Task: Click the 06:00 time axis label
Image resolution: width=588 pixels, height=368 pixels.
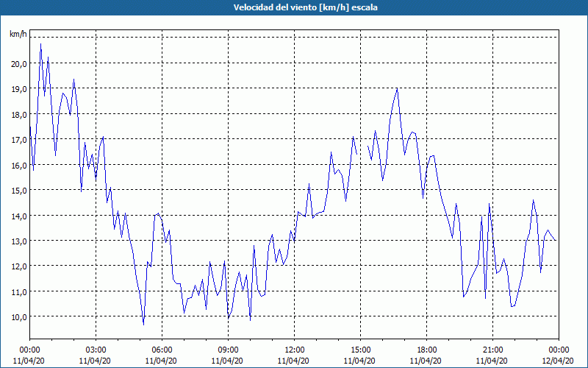Action: click(162, 350)
